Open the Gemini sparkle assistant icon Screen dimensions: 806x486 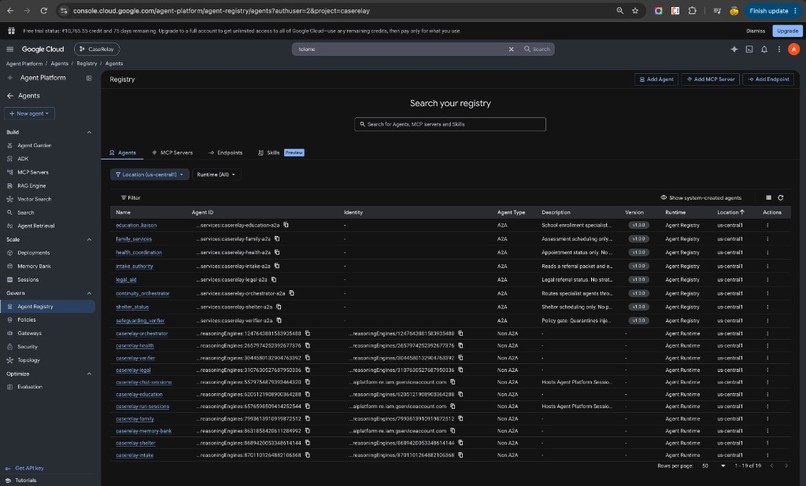(734, 49)
